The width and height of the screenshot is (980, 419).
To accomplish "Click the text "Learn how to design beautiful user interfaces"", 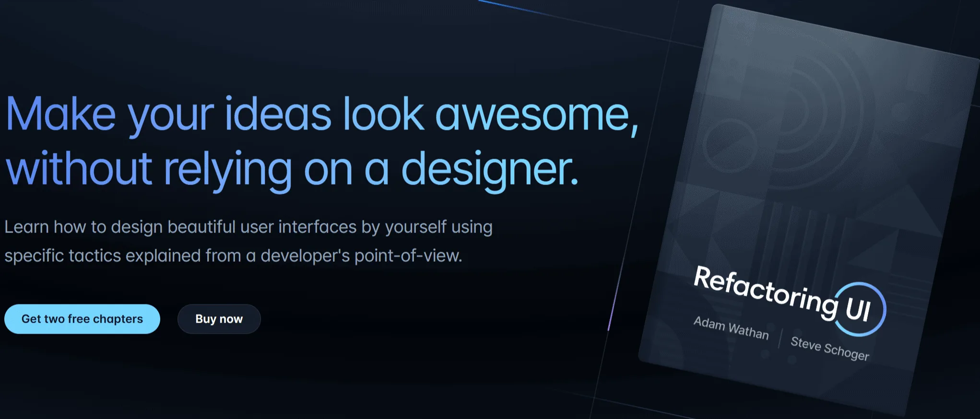I will [x=180, y=227].
